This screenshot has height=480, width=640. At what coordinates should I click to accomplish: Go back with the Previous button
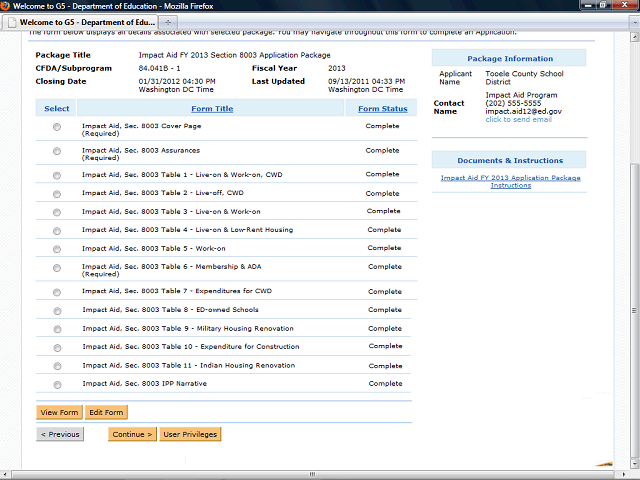pos(60,434)
